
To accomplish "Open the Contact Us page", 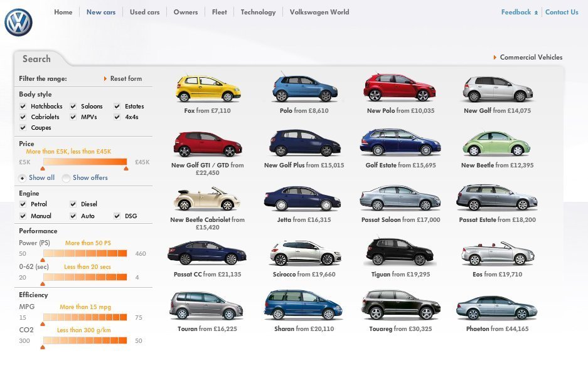I will point(562,11).
